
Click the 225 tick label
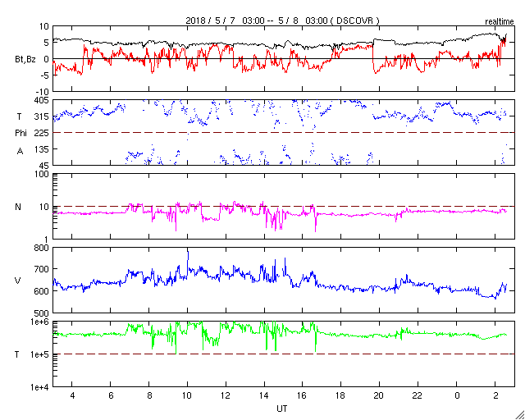pyautogui.click(x=42, y=133)
